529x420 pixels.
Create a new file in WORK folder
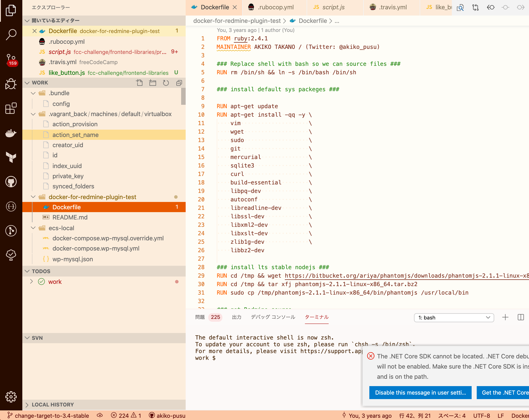click(x=139, y=83)
